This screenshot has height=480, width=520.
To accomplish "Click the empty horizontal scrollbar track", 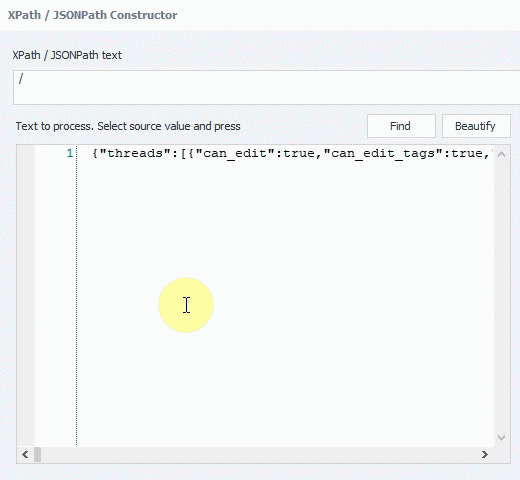I will click(x=259, y=454).
